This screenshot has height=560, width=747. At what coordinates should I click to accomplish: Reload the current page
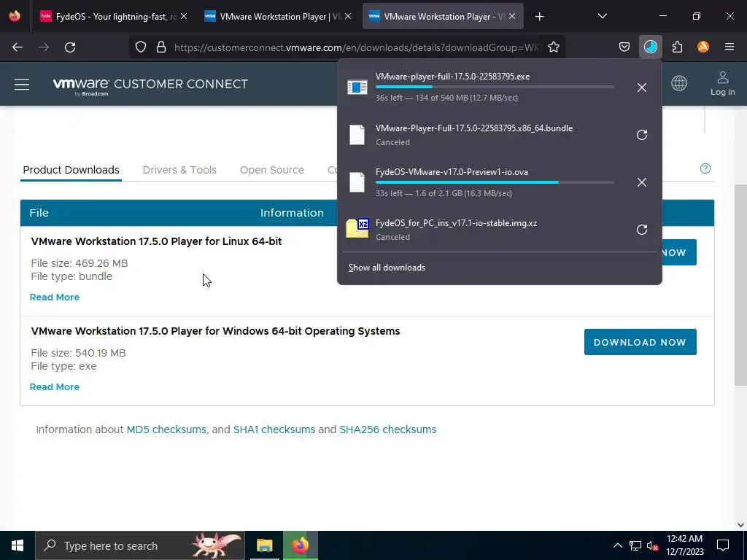click(x=70, y=47)
